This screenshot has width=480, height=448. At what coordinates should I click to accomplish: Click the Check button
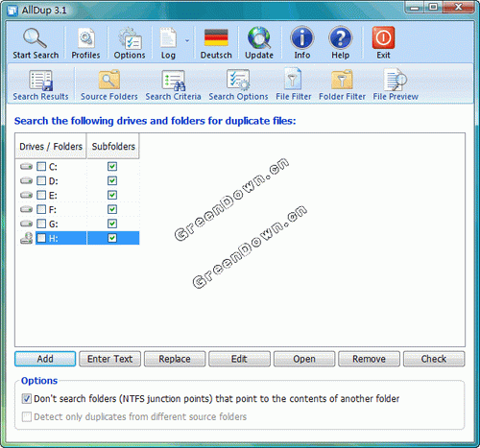[434, 359]
